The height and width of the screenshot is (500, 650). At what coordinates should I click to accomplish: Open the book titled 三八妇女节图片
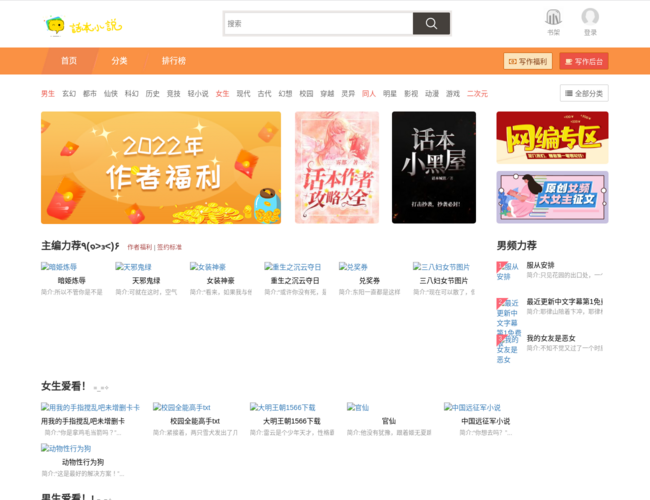tap(444, 281)
